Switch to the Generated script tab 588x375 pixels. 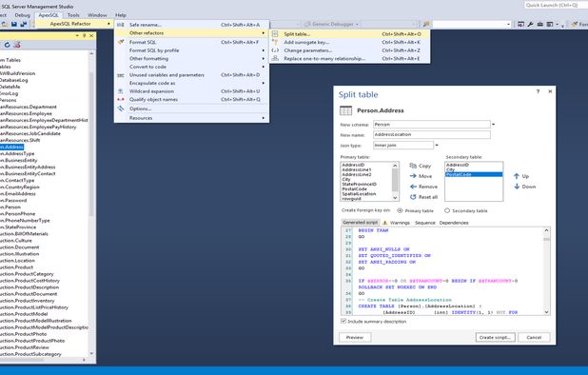coord(360,223)
